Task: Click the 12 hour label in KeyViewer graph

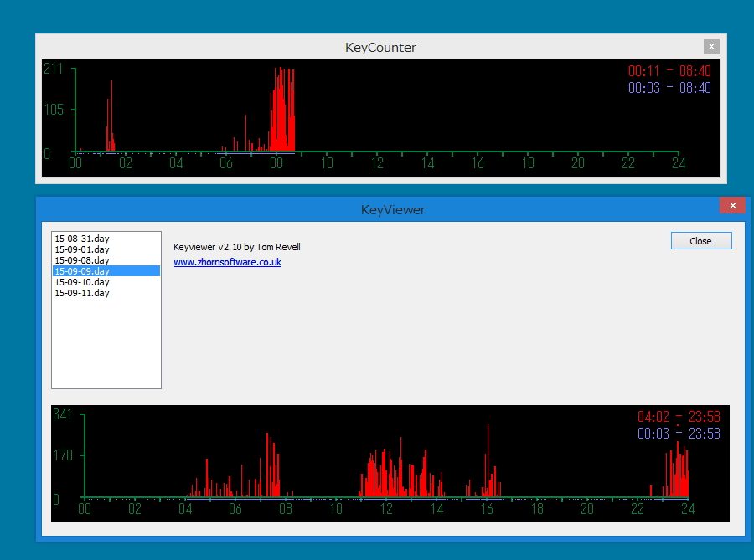Action: (x=386, y=509)
